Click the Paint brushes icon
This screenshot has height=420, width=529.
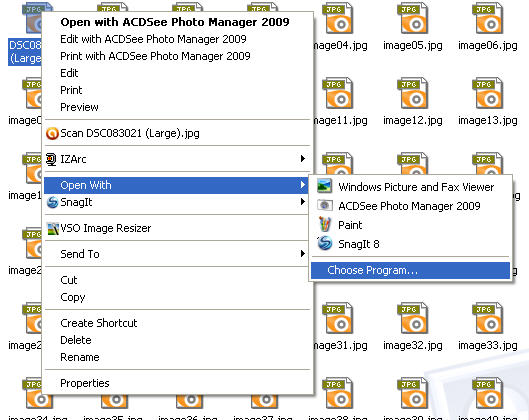coord(325,224)
